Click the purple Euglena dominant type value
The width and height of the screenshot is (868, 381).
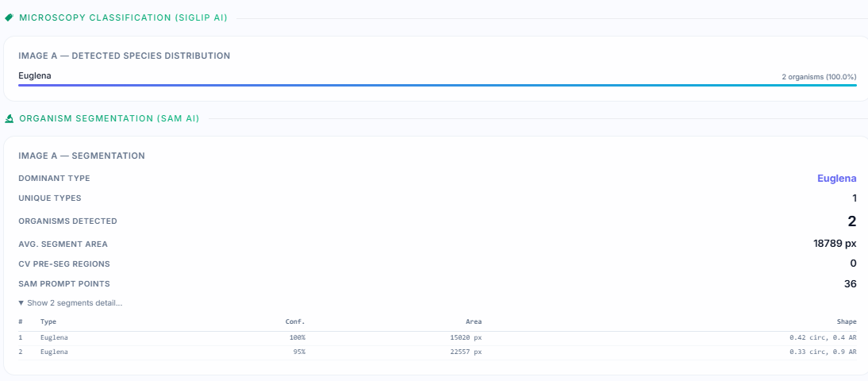pyautogui.click(x=836, y=179)
